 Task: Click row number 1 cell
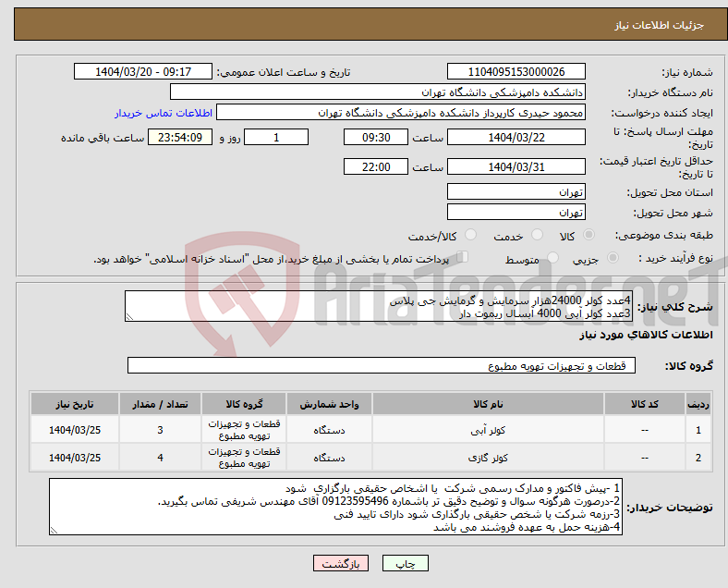point(698,430)
